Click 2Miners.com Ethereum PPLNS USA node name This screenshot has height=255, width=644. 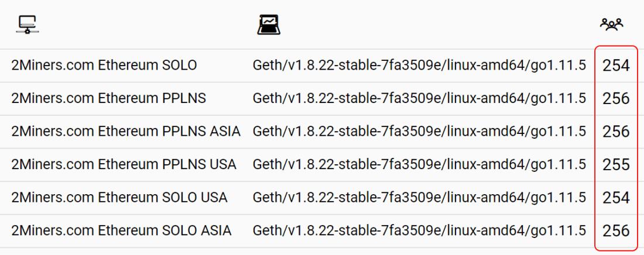124,164
